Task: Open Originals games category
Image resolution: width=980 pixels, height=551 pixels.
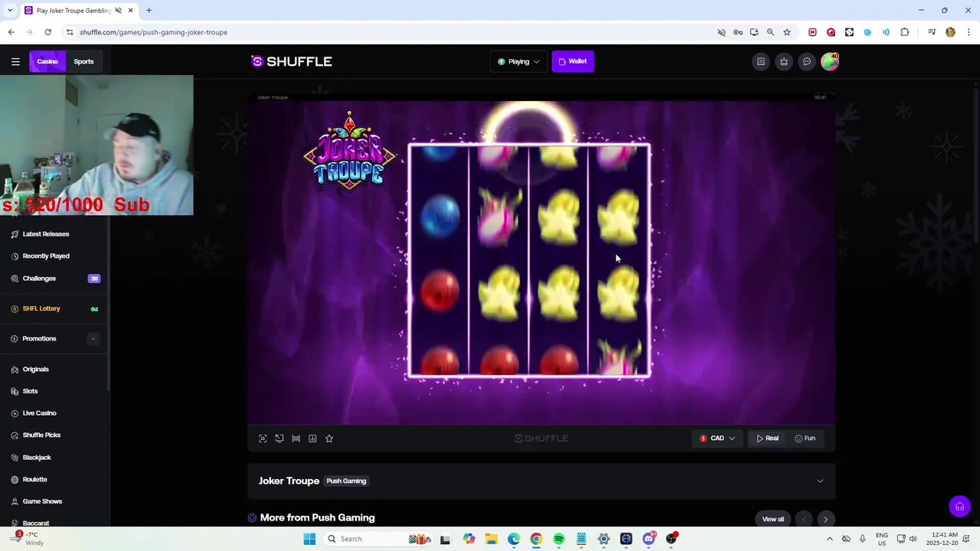Action: [35, 369]
